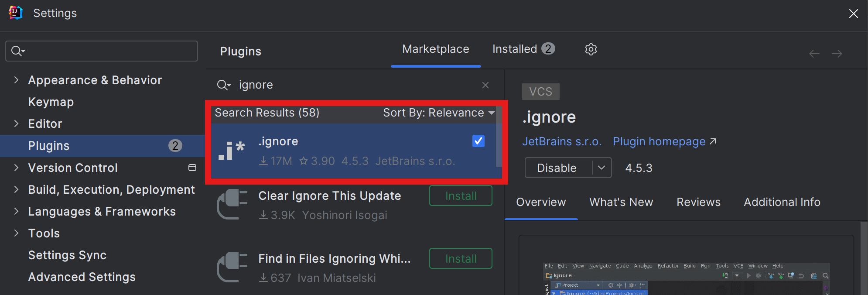
Task: Switch to the Marketplace tab
Action: (x=436, y=49)
